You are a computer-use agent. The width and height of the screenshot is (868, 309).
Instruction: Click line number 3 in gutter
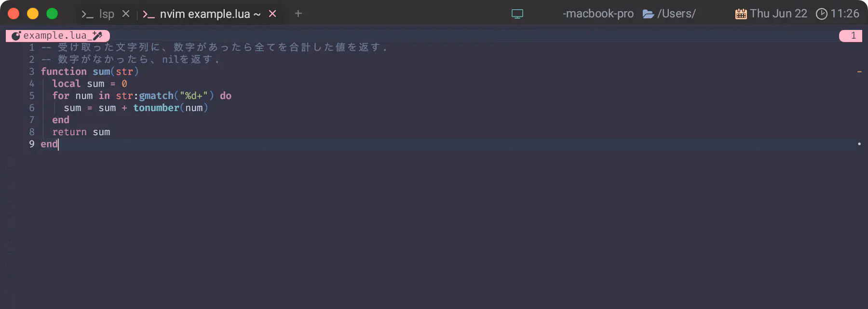click(32, 71)
